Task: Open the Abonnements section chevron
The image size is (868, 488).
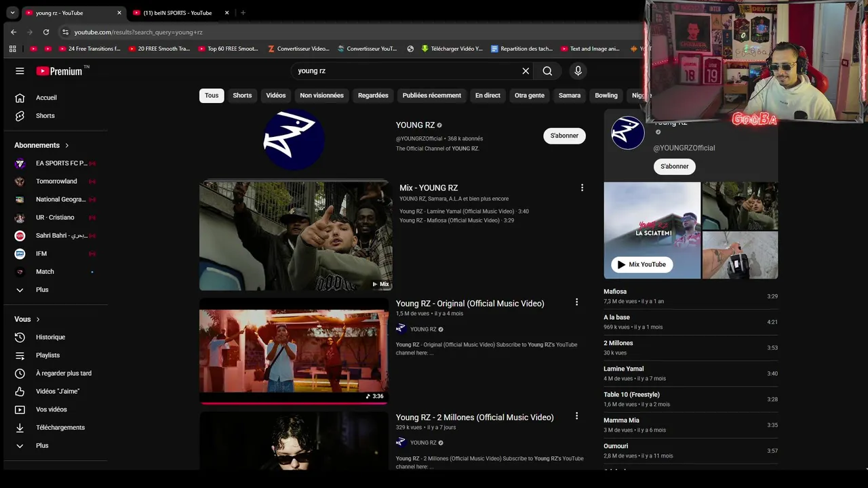Action: click(x=67, y=145)
